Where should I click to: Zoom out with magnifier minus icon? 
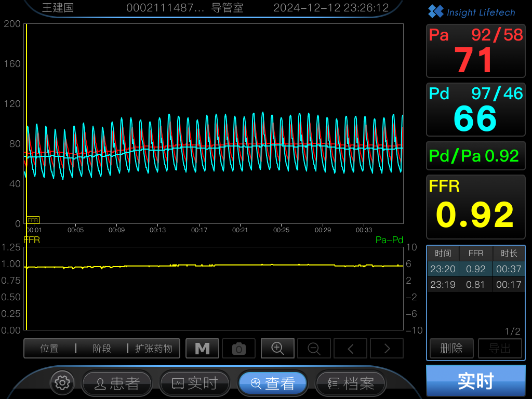(x=314, y=349)
